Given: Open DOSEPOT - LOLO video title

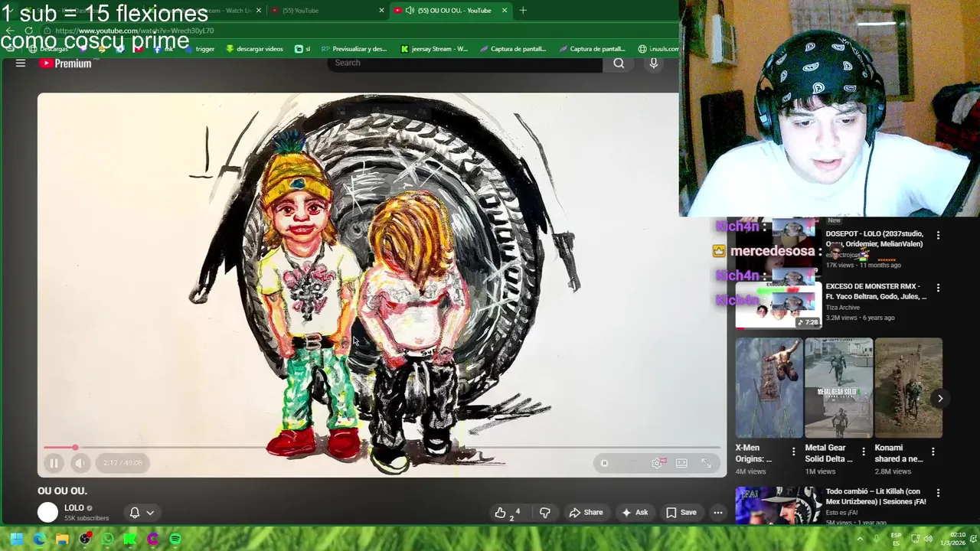Looking at the screenshot, I should click(x=874, y=239).
